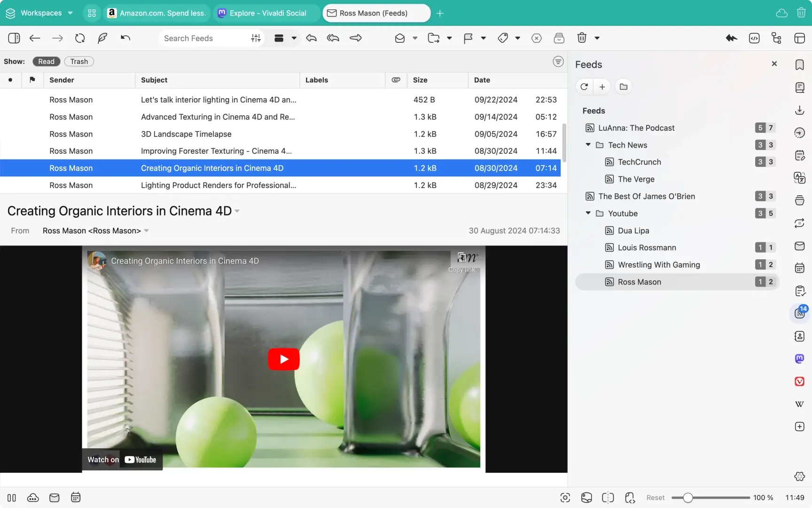This screenshot has height=508, width=812.
Task: Open the delete button dropdown arrow
Action: click(596, 38)
